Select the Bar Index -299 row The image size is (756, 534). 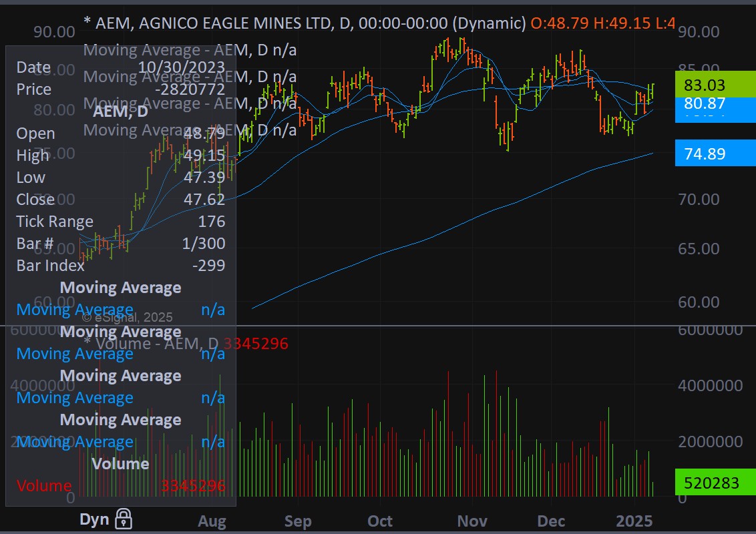(x=120, y=265)
